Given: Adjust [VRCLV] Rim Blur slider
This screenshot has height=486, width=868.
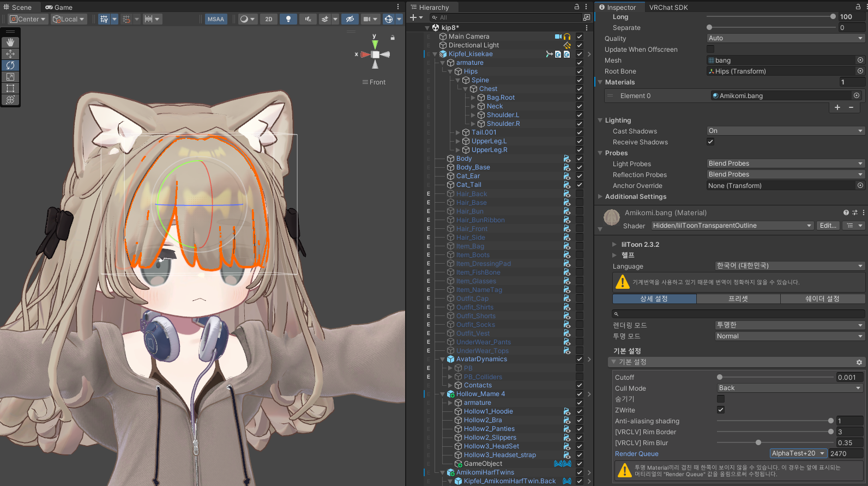Looking at the screenshot, I should pos(758,443).
